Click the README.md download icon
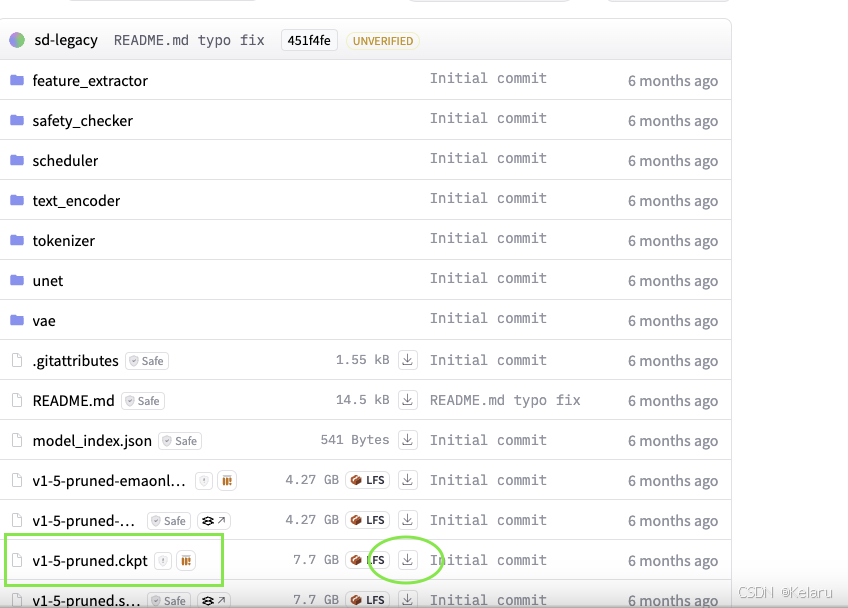Image resolution: width=848 pixels, height=608 pixels. click(408, 400)
